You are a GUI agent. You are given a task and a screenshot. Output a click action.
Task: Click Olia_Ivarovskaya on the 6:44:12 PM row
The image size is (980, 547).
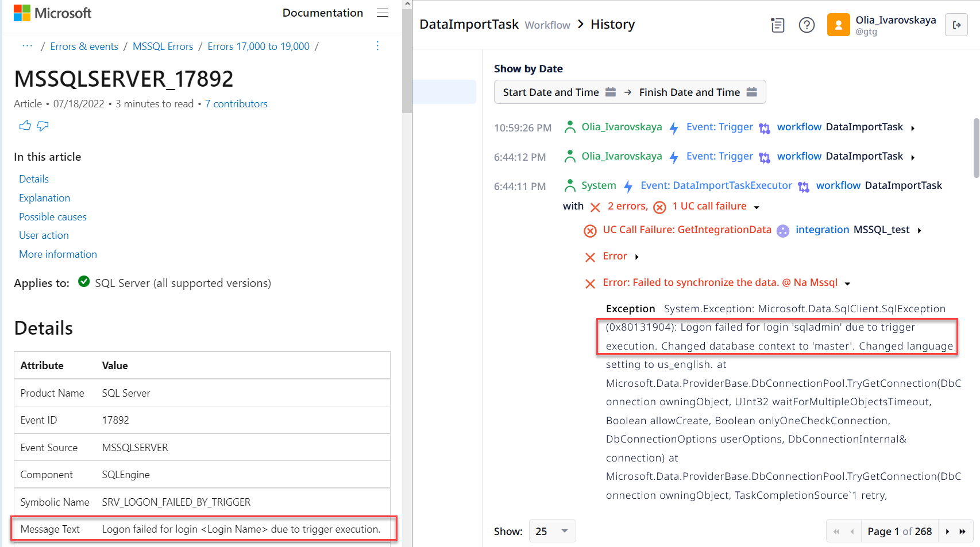click(622, 156)
